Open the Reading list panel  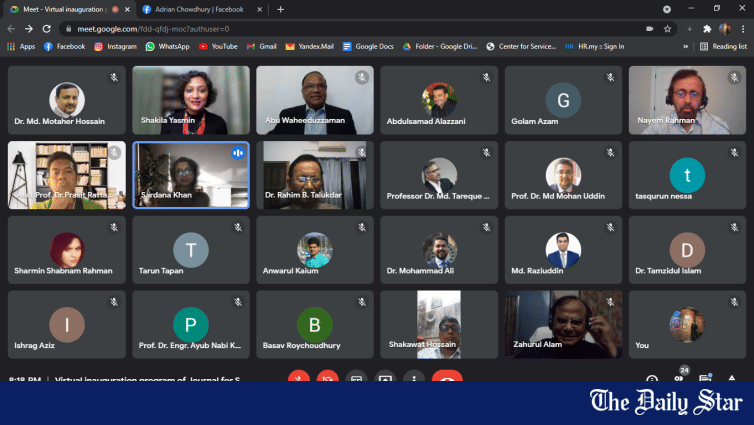tap(722, 46)
